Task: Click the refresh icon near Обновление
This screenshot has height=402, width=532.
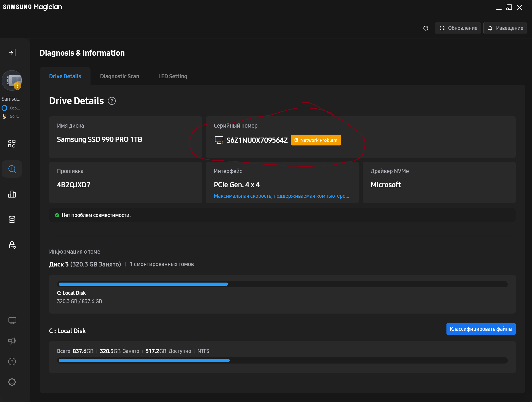Action: 426,28
